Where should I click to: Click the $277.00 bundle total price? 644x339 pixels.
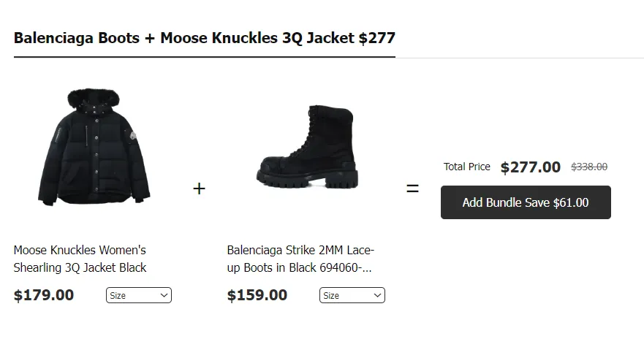click(530, 167)
